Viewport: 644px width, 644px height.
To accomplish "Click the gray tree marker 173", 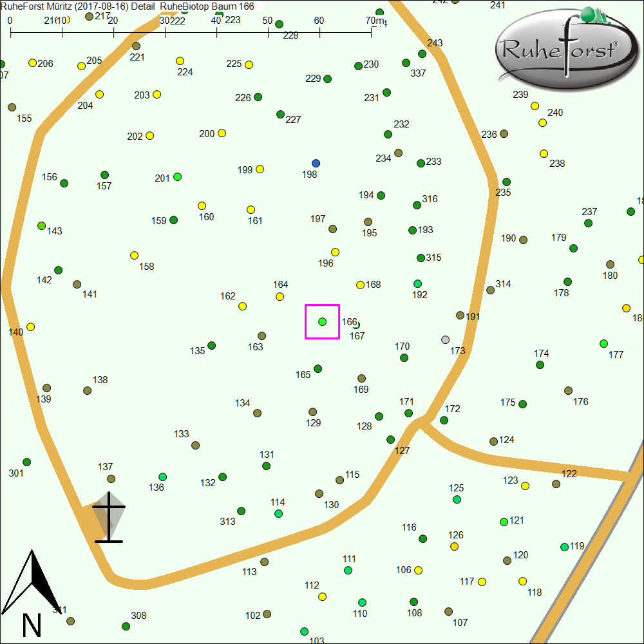I will [x=445, y=339].
